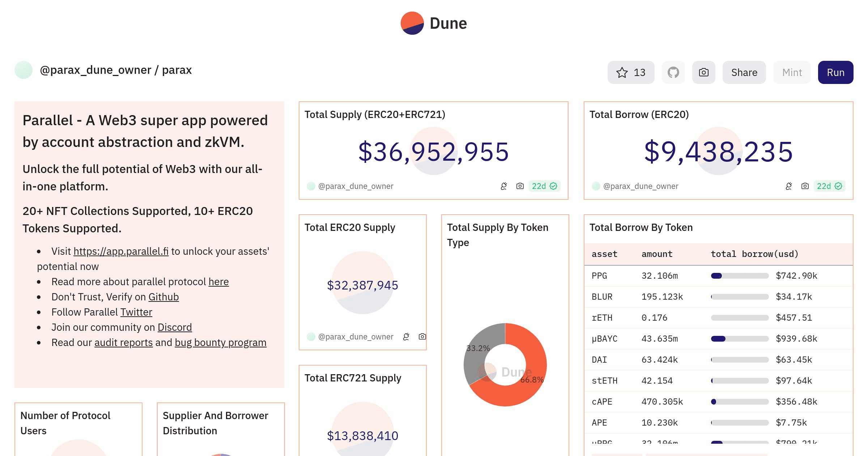Screen dimensions: 868x456
Task: Click Total Borrow By Token title
Action: (641, 227)
